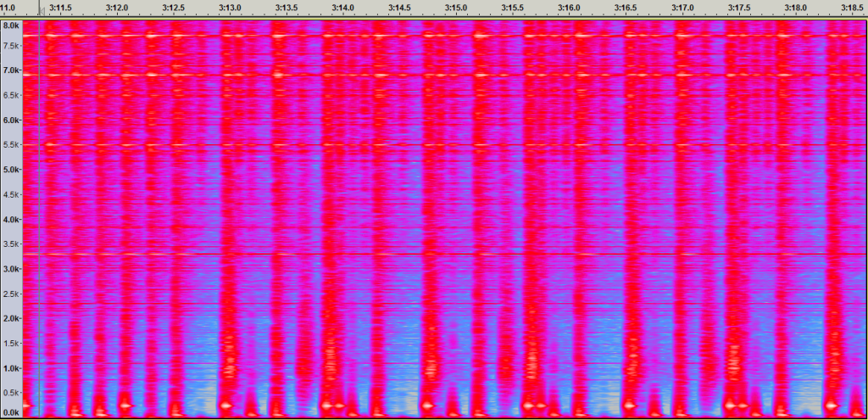
Task: Set the position to 3:16.0 on the ruler
Action: (x=569, y=7)
